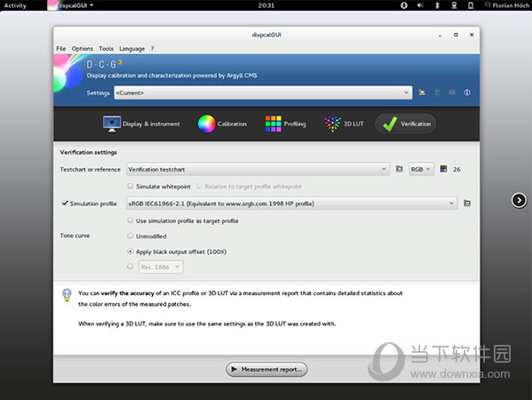Open the Display & instrument tab
532x400 pixels.
pyautogui.click(x=141, y=124)
